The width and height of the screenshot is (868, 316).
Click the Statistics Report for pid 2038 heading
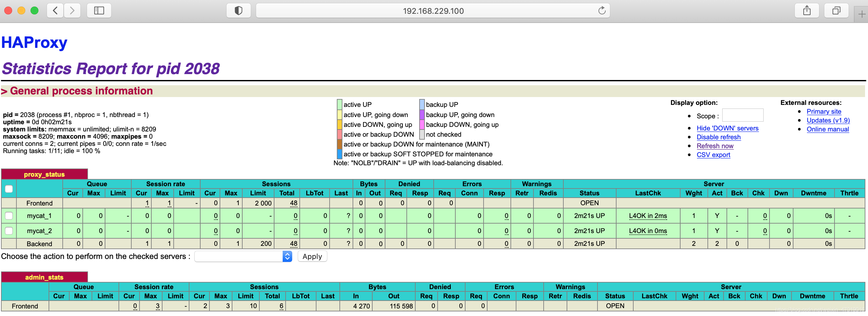(x=111, y=69)
